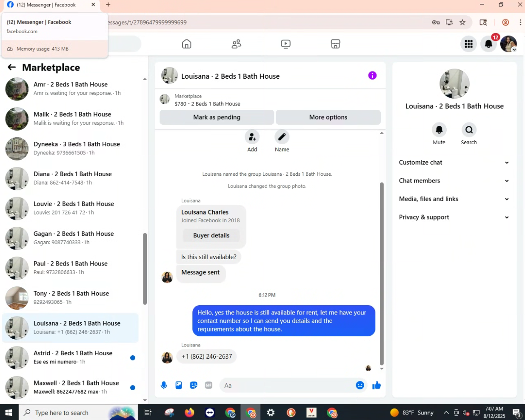Click chat scrollbar down arrow
Image resolution: width=525 pixels, height=420 pixels.
pyautogui.click(x=382, y=369)
